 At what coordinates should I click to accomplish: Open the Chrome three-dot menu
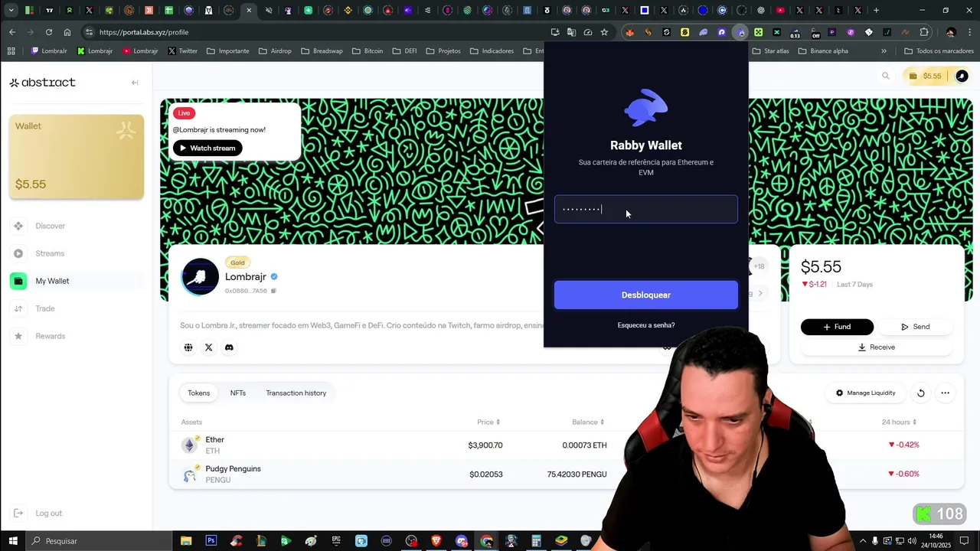pyautogui.click(x=969, y=32)
